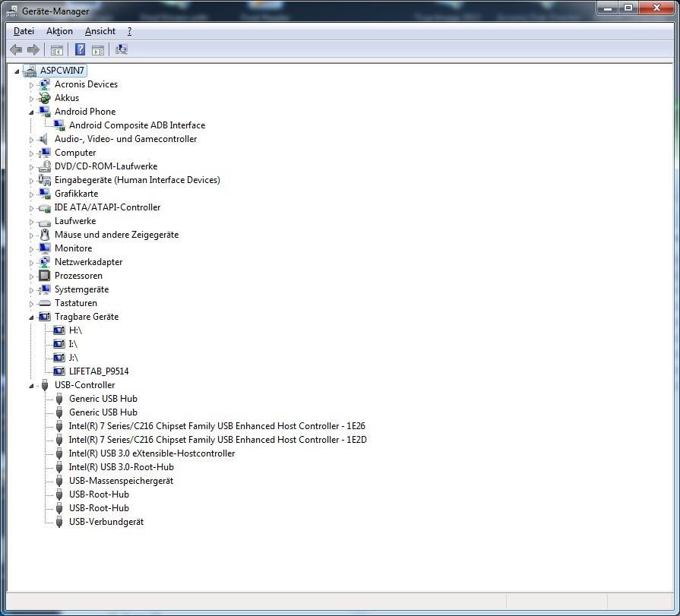Click the Netzwerkadapter icon
This screenshot has height=616, width=680.
[44, 262]
